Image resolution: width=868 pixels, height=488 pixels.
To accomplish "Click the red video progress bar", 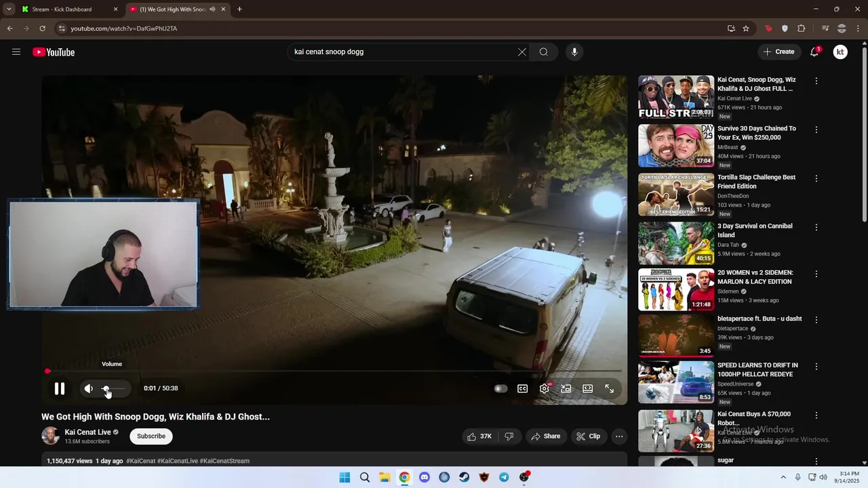I will [x=334, y=371].
